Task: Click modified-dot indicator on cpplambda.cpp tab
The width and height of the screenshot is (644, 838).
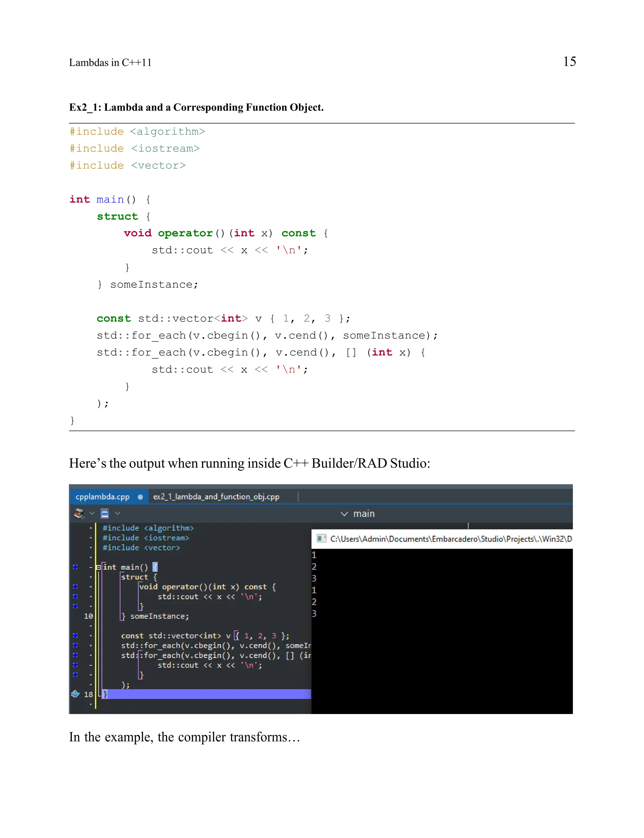Action: (x=140, y=497)
